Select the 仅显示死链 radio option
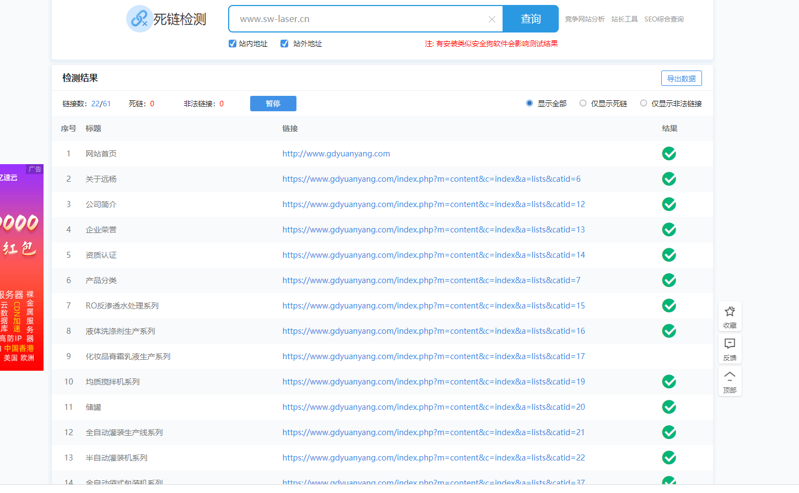The image size is (799, 493). click(x=583, y=103)
